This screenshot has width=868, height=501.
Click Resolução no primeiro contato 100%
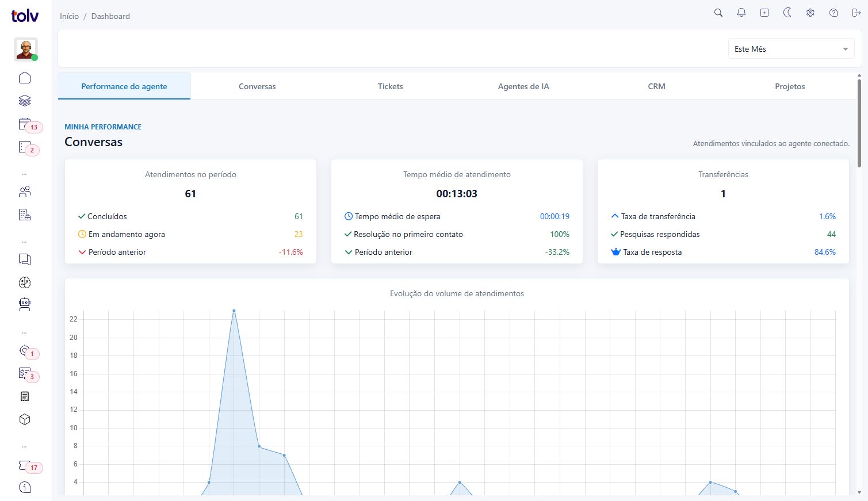(560, 234)
